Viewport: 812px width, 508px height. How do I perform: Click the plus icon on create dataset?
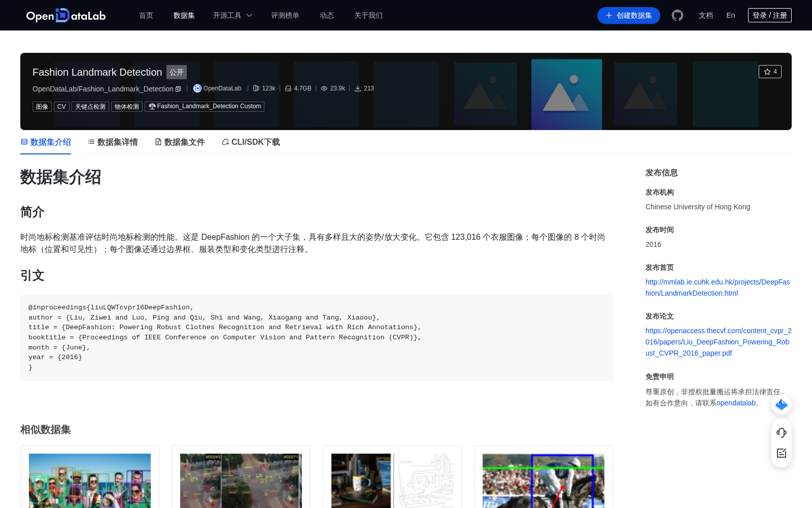click(x=609, y=15)
